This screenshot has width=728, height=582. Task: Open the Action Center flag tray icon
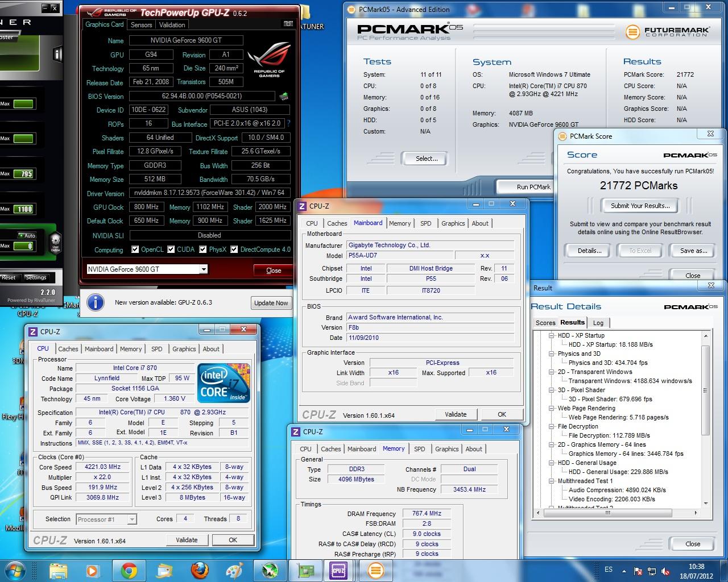pos(638,571)
